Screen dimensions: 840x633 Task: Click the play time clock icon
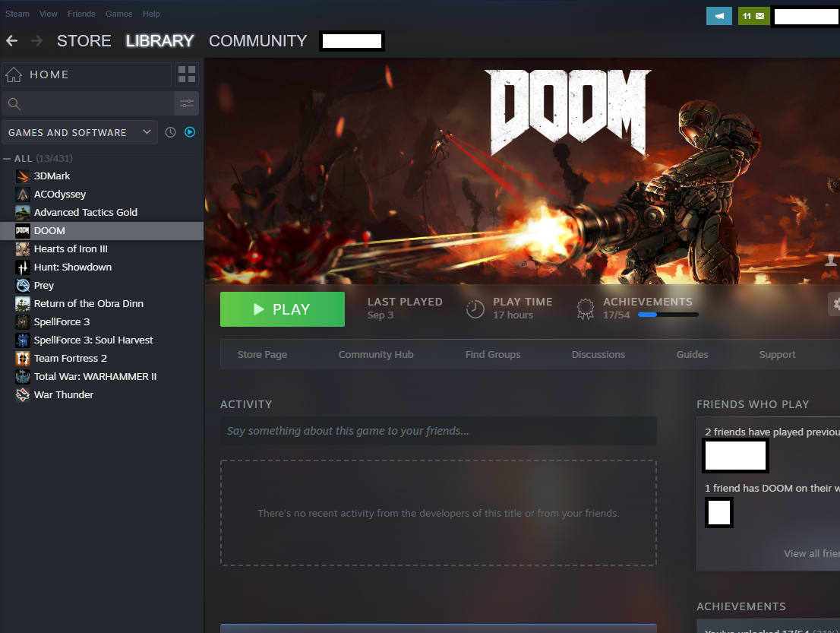click(x=475, y=309)
